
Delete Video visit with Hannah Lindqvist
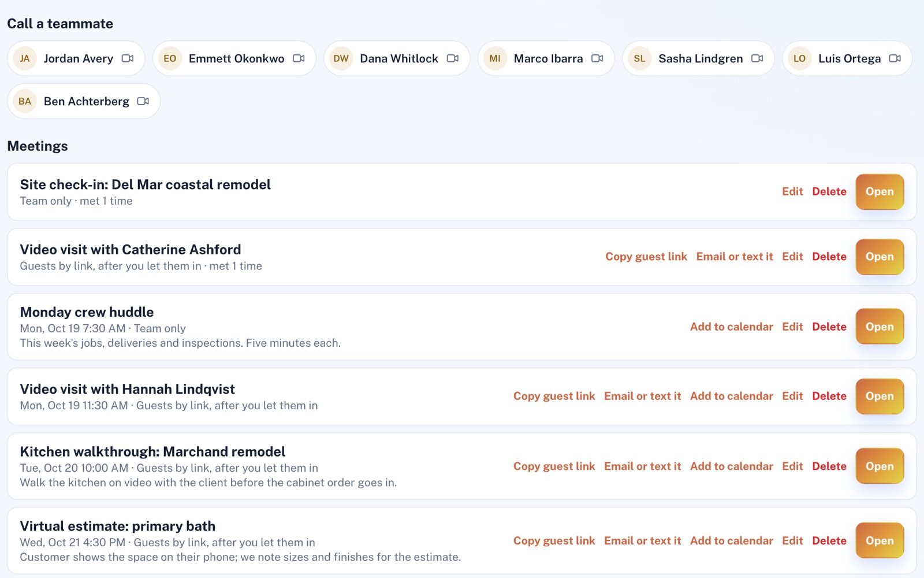click(829, 396)
